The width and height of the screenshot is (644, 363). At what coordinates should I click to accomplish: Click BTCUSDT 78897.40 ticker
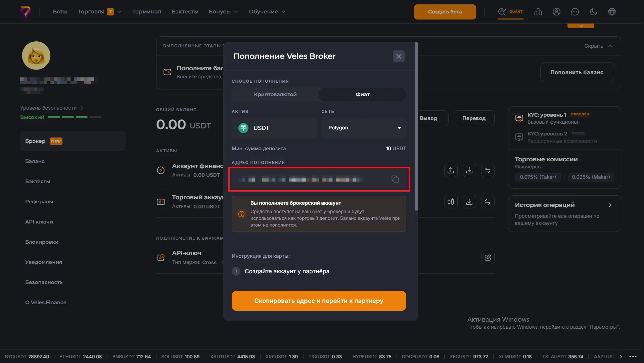coord(27,357)
